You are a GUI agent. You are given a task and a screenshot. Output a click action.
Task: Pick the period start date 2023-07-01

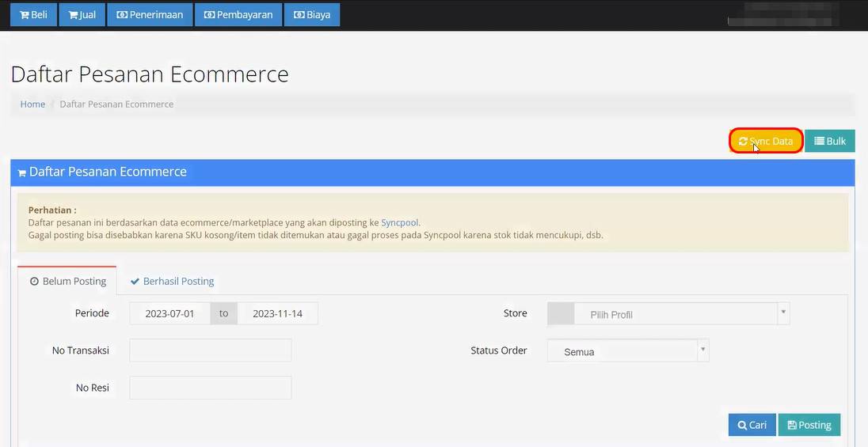169,313
